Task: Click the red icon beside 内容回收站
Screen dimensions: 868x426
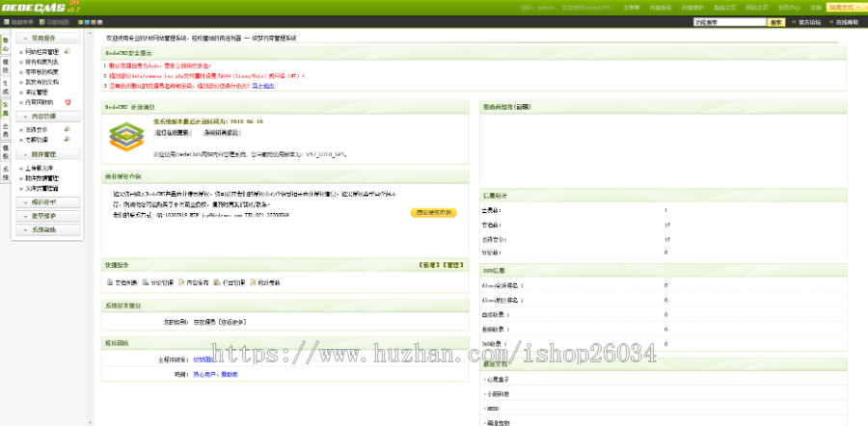Action: (68, 102)
